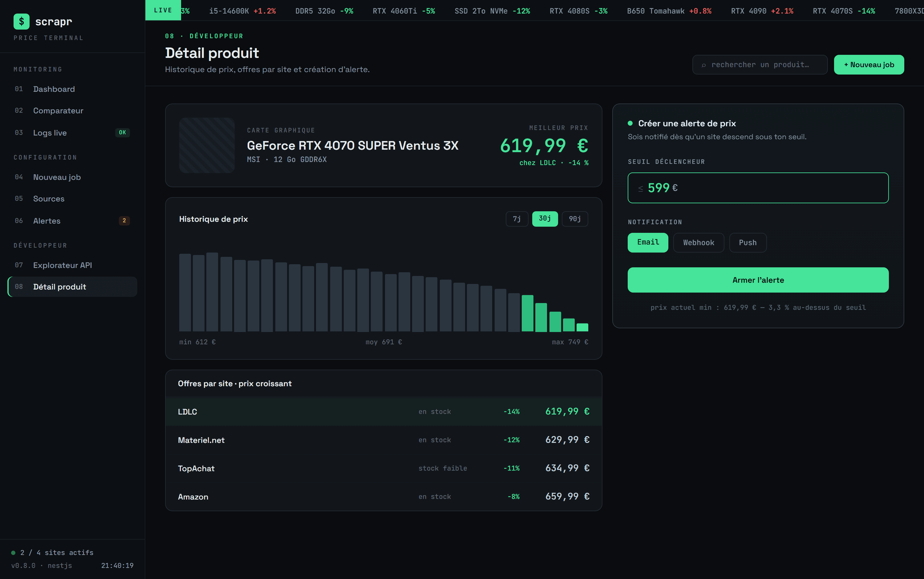
Task: Navigate to Explorateur API
Action: 72,265
